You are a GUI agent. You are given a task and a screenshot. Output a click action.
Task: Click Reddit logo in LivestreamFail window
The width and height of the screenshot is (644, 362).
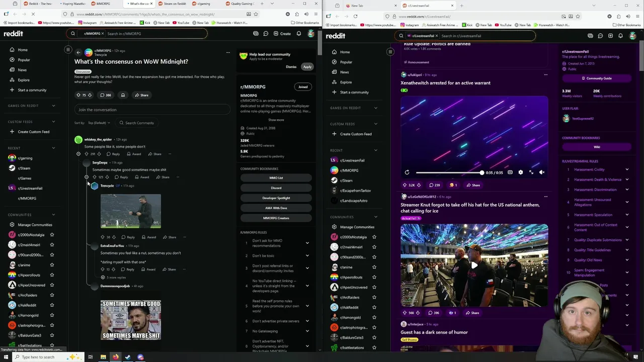(x=336, y=36)
